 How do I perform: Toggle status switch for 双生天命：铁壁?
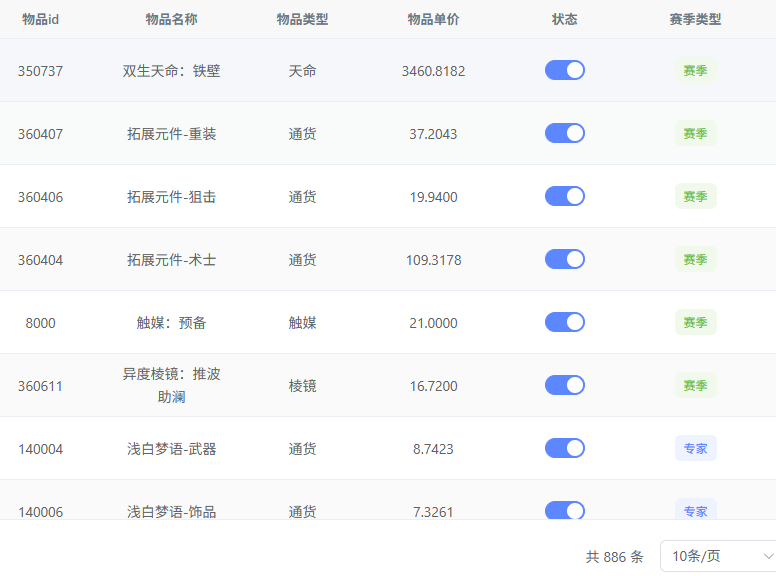(565, 70)
